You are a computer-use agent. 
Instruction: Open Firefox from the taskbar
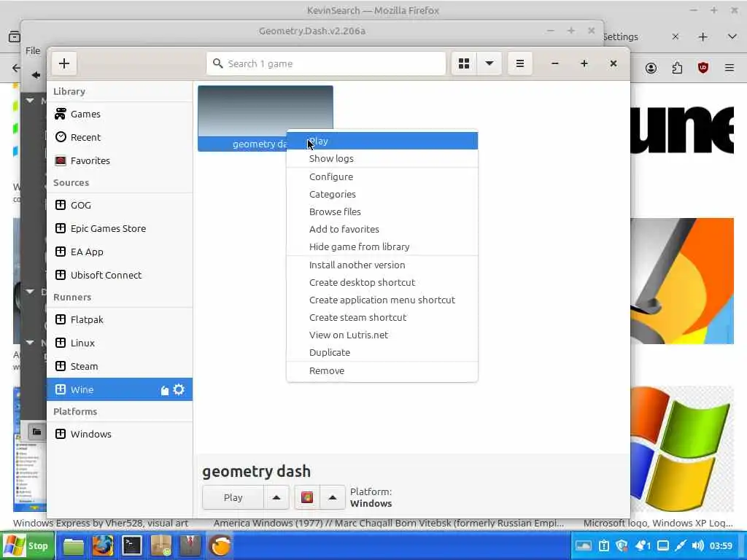pyautogui.click(x=102, y=545)
